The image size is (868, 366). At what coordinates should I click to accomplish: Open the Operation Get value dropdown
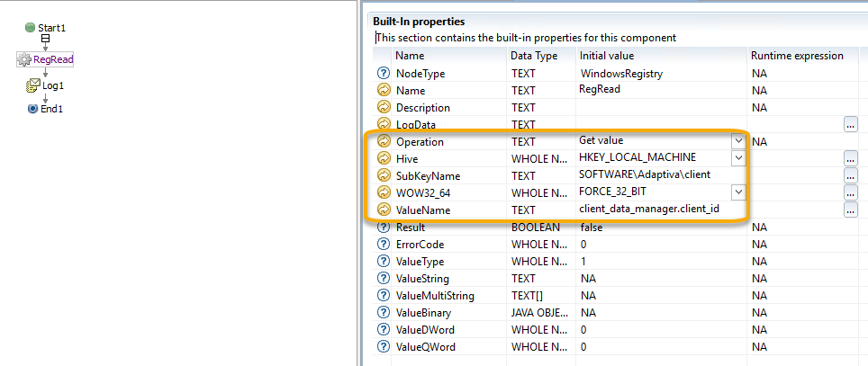[738, 141]
